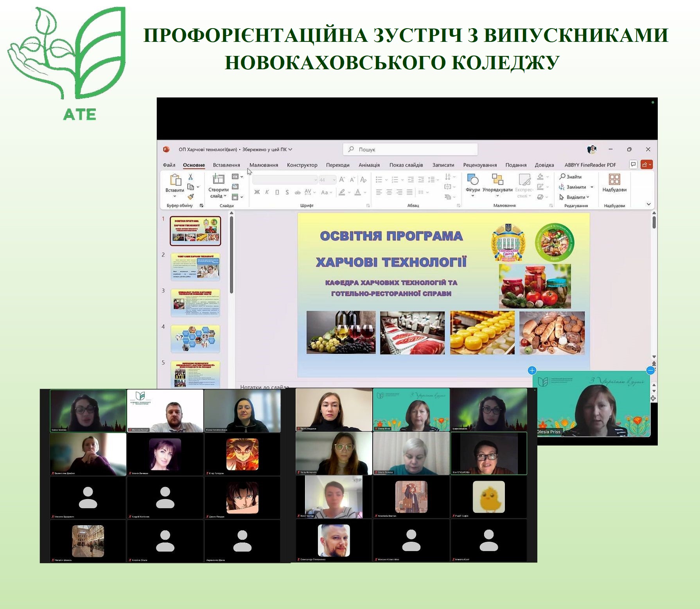Screen dimensions: 700x609
Task: Expand the Створити слайд dropdown arrow
Action: coord(225,196)
